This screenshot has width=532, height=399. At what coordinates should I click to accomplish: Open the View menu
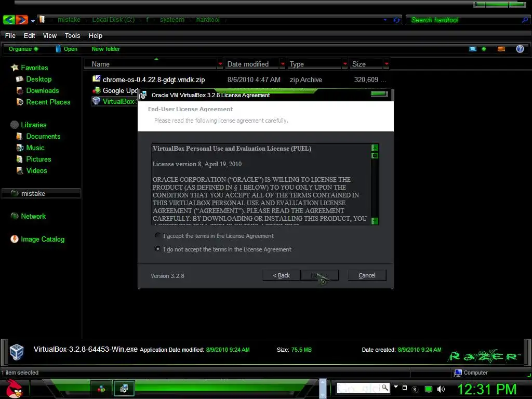(49, 36)
